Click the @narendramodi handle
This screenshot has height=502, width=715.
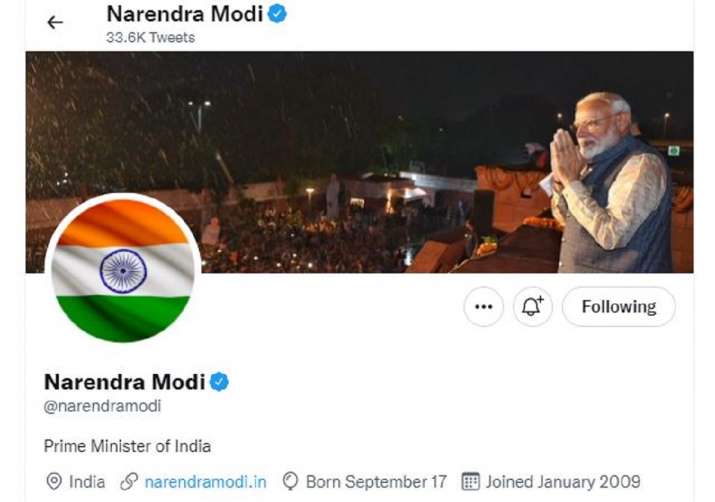click(102, 406)
